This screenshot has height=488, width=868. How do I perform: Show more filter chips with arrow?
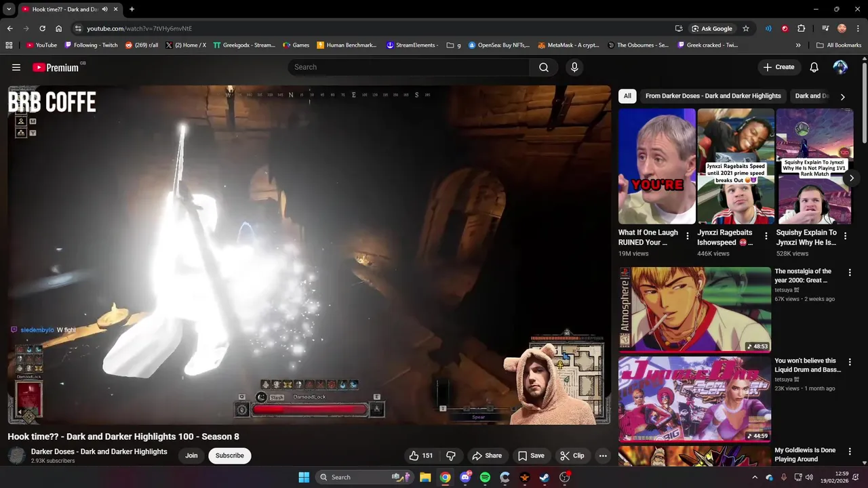[842, 96]
